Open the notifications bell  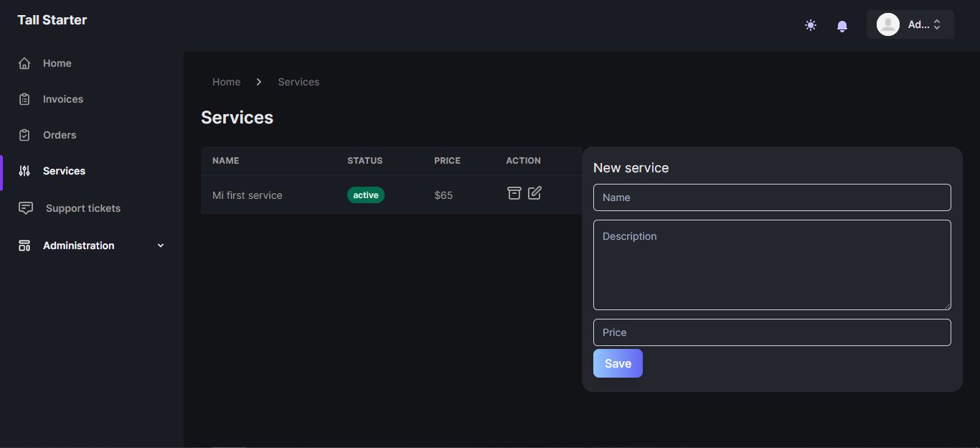[842, 26]
